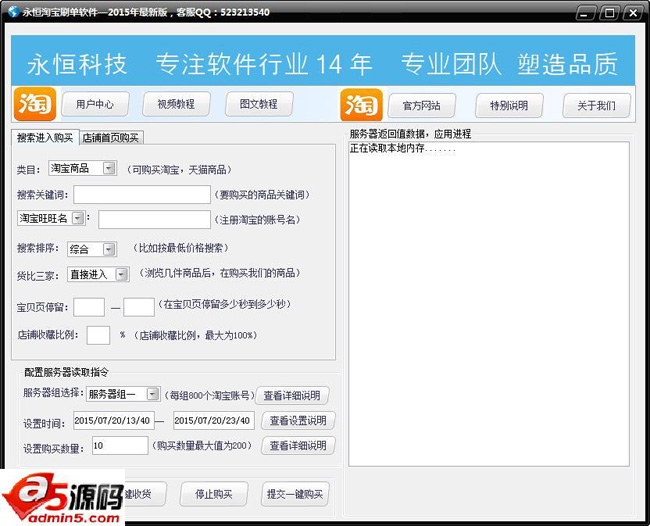Screen dimensions: 650x526
Task: Expand the 搜索排序 综合 dropdown
Action: point(109,249)
